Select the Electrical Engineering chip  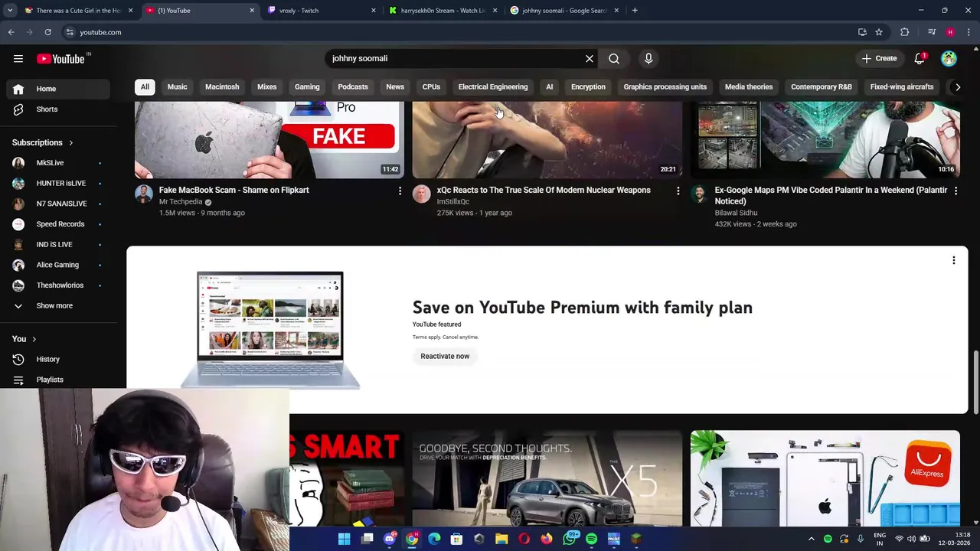click(493, 86)
